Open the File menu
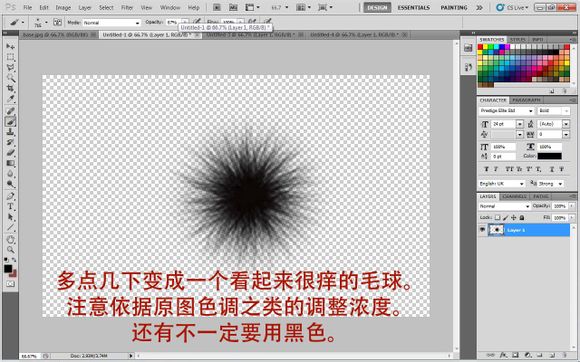580x362 pixels. click(x=28, y=7)
